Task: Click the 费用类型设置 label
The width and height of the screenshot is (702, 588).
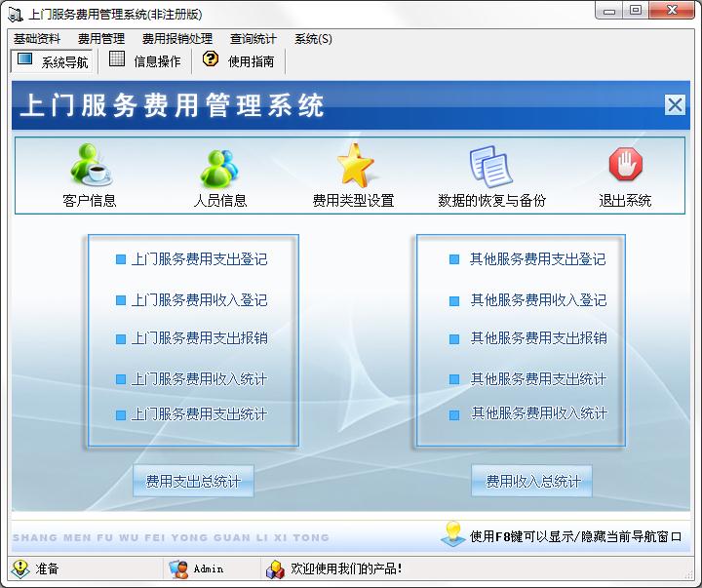Action: pos(353,200)
